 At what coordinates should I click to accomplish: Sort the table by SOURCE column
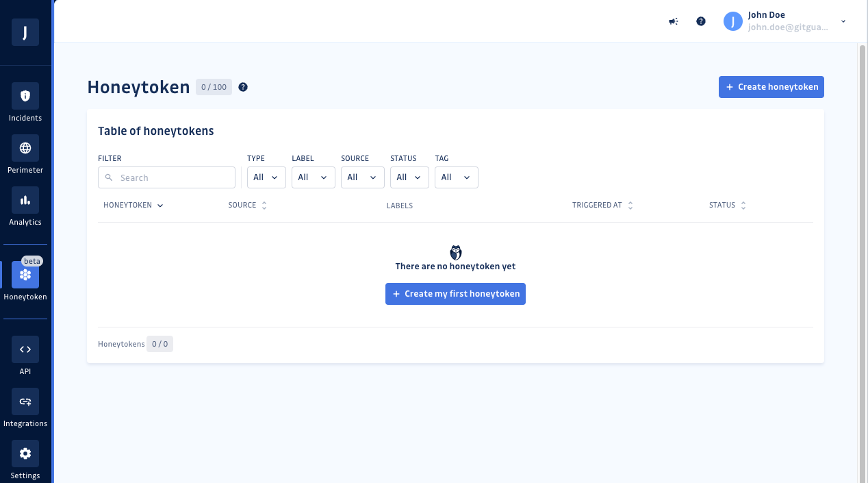click(264, 205)
